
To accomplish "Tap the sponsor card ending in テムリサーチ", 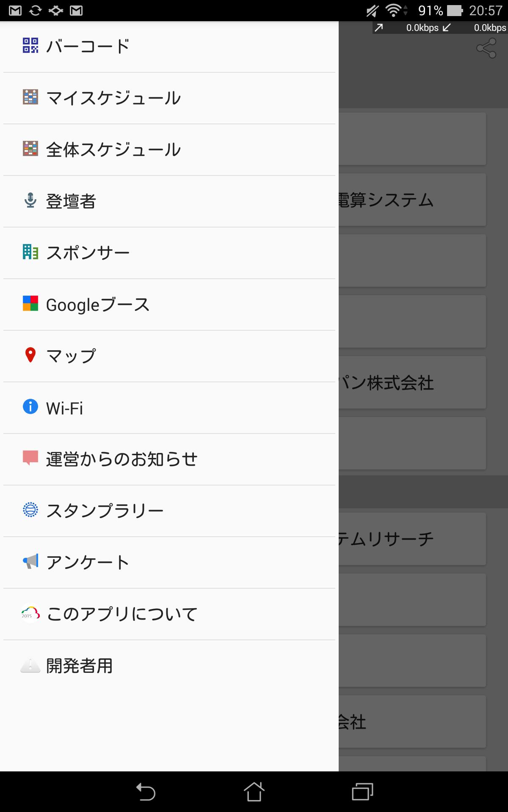I will pyautogui.click(x=411, y=539).
